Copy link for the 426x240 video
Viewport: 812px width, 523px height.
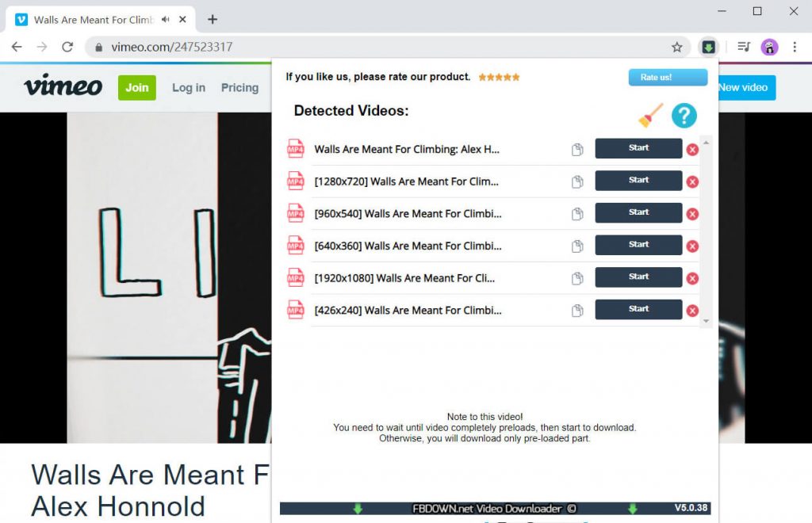[x=577, y=311]
